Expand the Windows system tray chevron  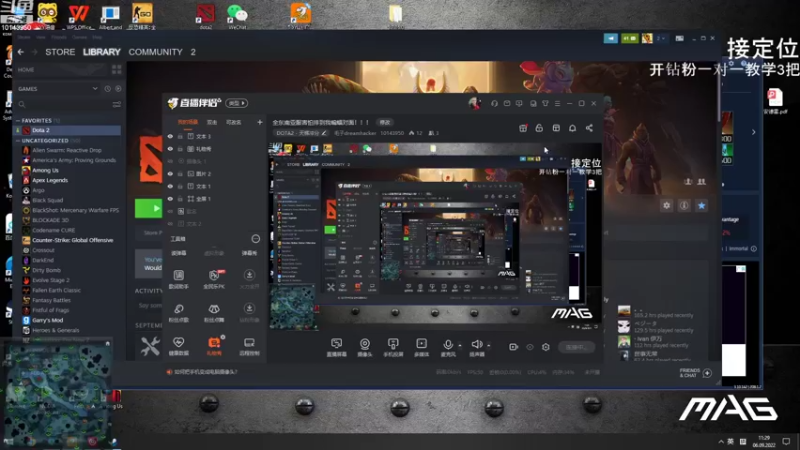[720, 441]
